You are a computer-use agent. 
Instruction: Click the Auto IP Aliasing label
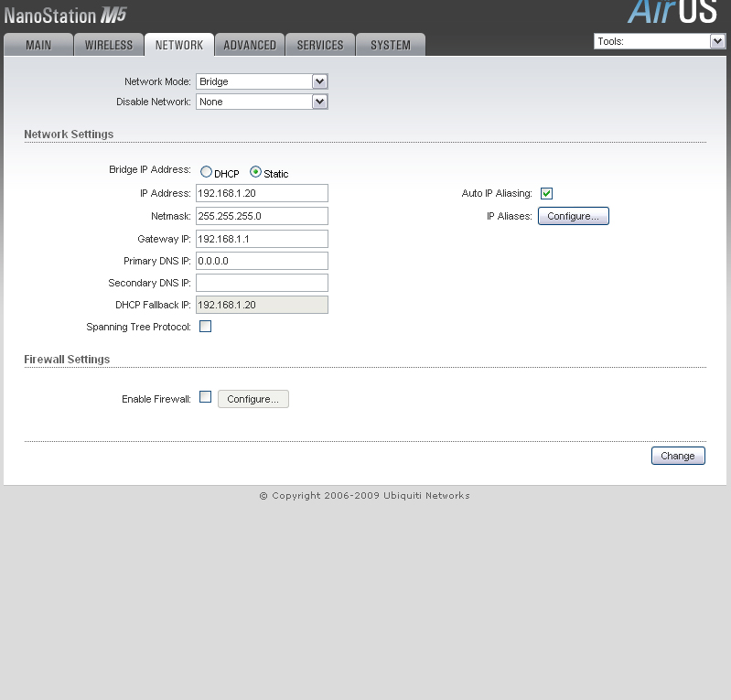tap(497, 193)
